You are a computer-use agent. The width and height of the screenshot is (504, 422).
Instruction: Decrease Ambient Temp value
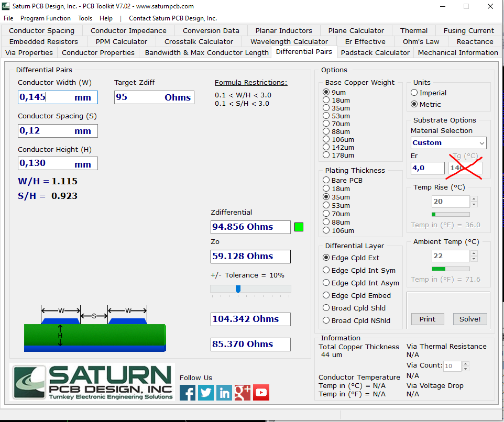(x=474, y=259)
